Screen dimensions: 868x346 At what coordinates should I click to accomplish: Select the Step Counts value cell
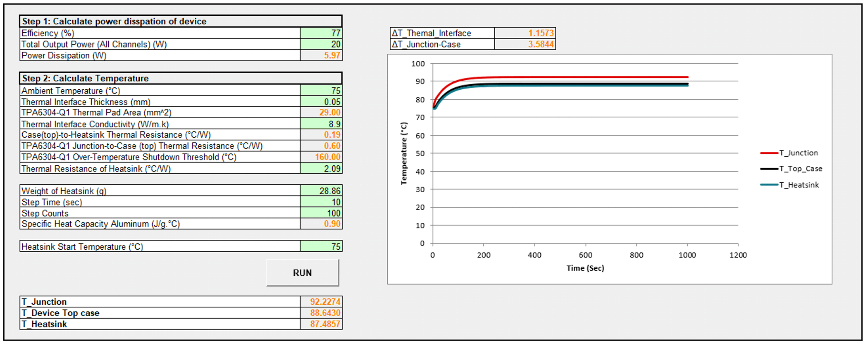(x=321, y=213)
